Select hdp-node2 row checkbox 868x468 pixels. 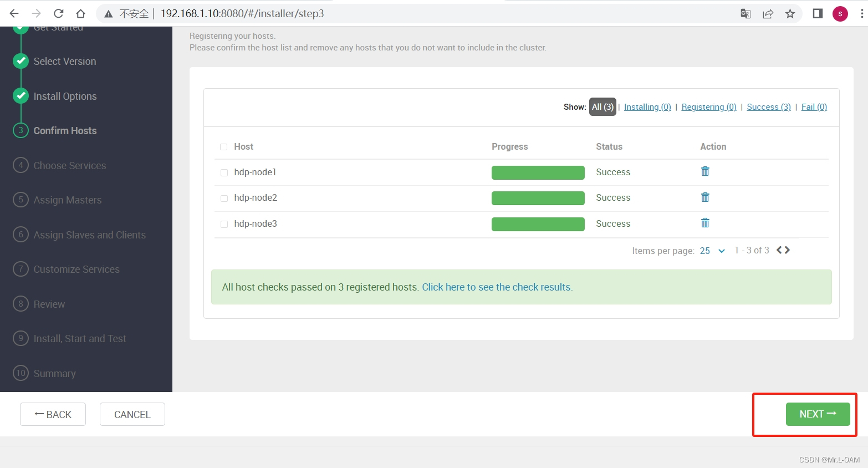coord(224,198)
